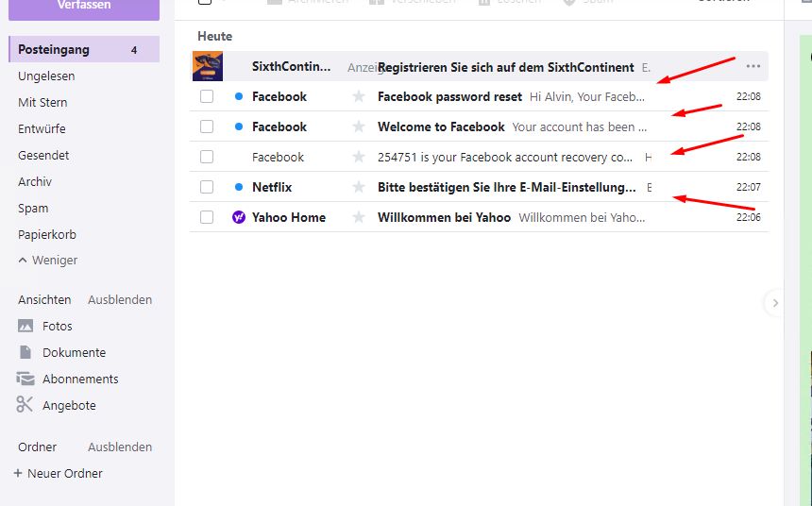Open the Dokumente view icon
Screen dimensions: 812x506
[x=25, y=352]
